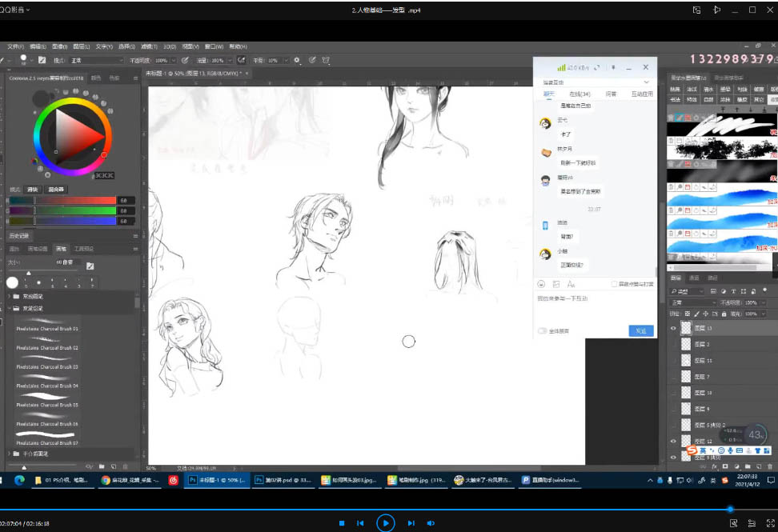
Task: Add layer style fx icon
Action: [715, 466]
